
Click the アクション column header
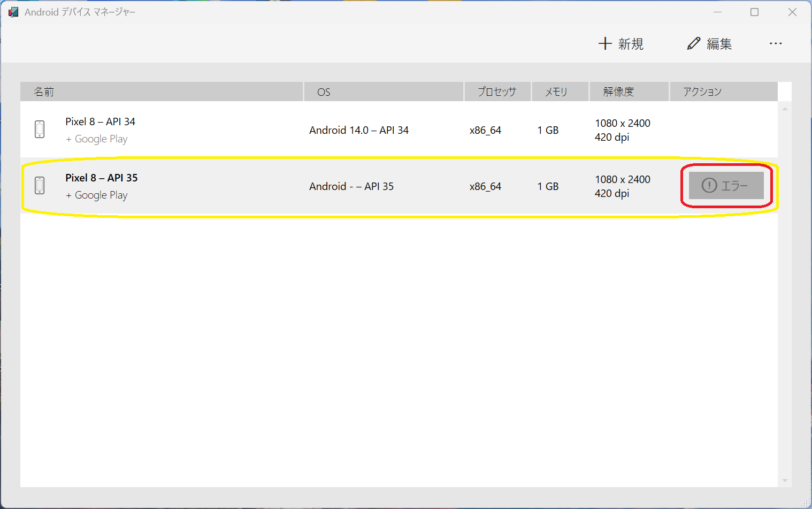click(724, 92)
